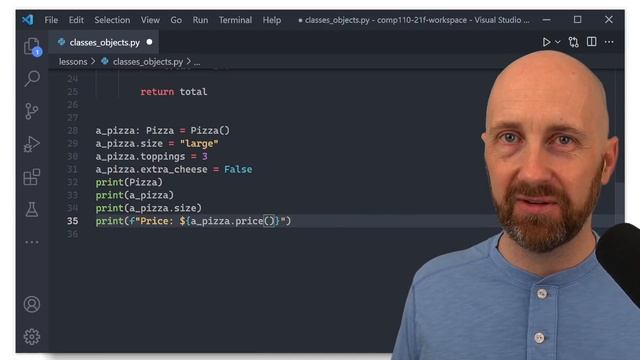Image resolution: width=640 pixels, height=360 pixels.
Task: Open the Selection menu
Action: (112, 20)
